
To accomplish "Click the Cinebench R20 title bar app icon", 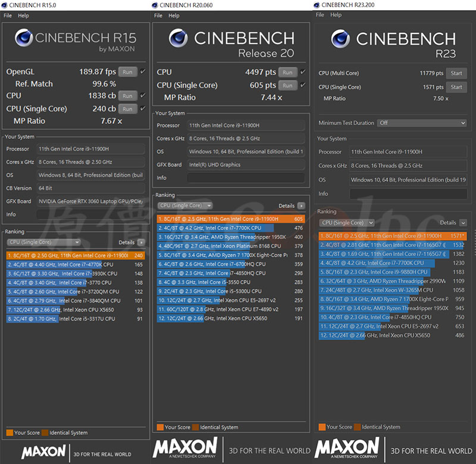I will pos(155,5).
